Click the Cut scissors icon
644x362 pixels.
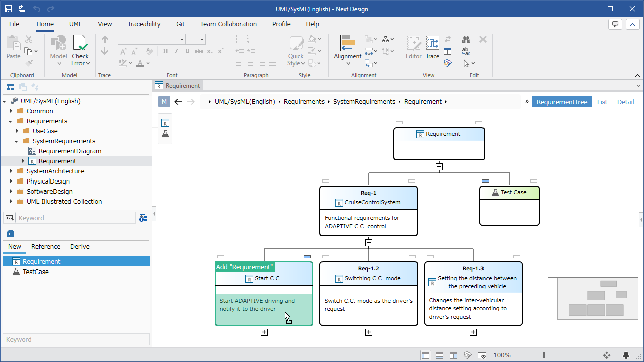(x=29, y=39)
